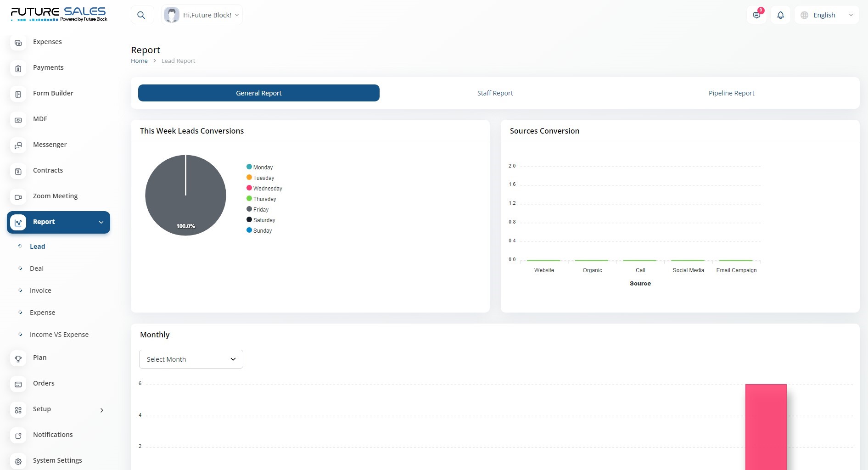Switch to the Staff Report tab
The height and width of the screenshot is (470, 868).
point(495,93)
